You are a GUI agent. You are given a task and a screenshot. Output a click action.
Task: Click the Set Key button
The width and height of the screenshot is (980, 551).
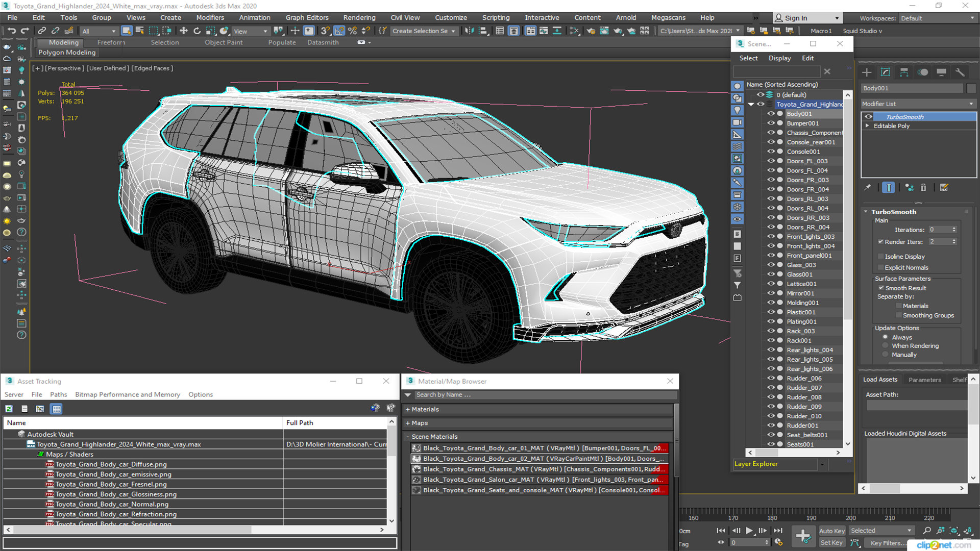[x=831, y=543]
